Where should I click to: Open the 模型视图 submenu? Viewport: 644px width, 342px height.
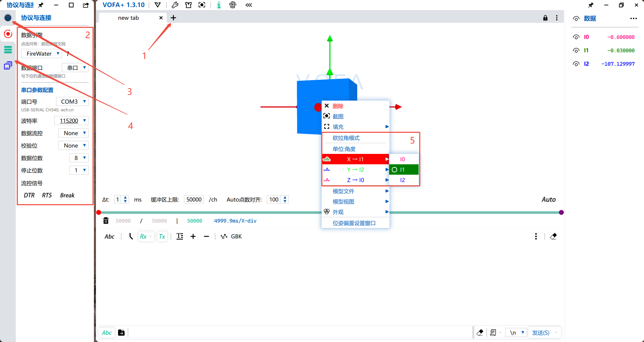(356, 202)
